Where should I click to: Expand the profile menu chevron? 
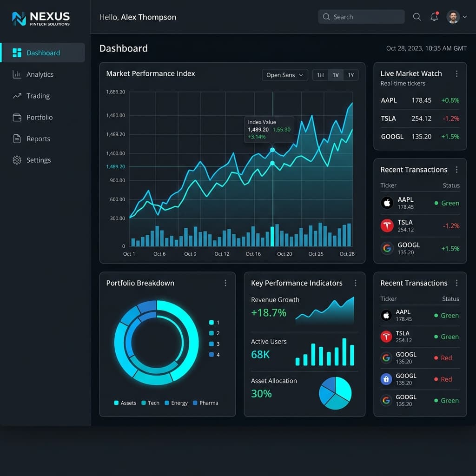click(x=465, y=17)
